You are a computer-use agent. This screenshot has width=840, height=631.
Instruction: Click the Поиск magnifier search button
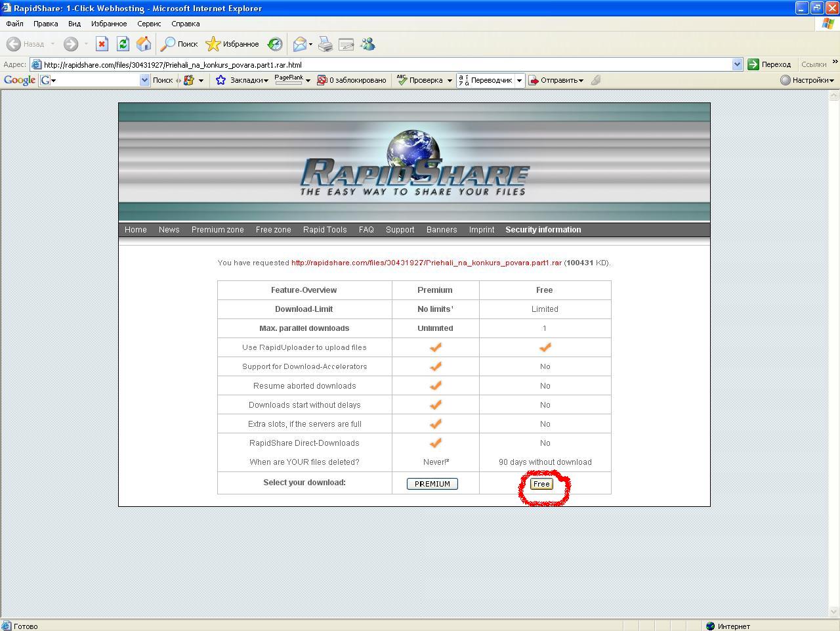point(179,44)
